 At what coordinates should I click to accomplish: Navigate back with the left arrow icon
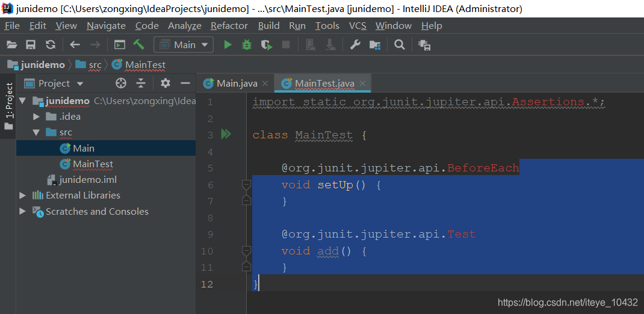[x=75, y=45]
